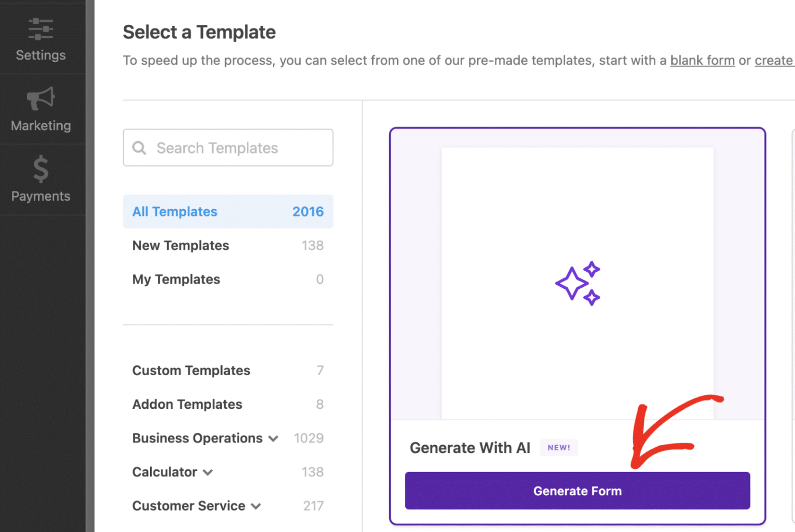
Task: Click inside the Search Templates field
Action: click(228, 148)
